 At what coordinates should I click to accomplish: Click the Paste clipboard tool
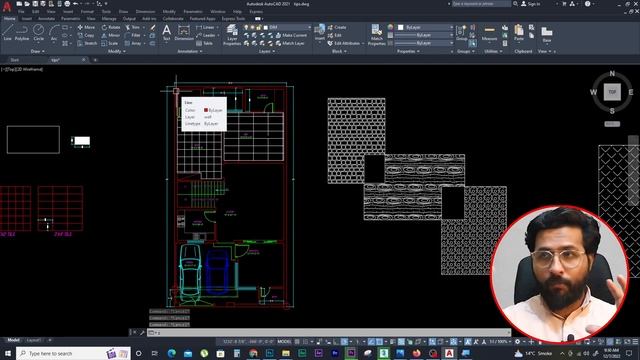(519, 33)
